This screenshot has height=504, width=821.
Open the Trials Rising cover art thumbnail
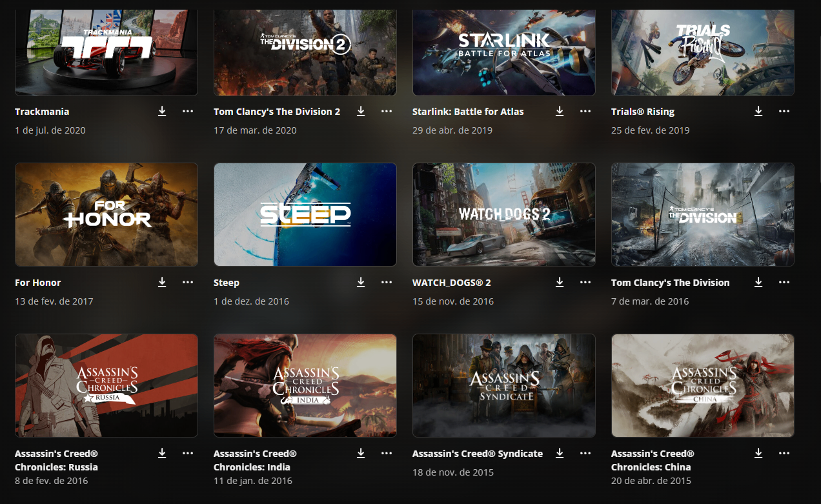point(703,52)
